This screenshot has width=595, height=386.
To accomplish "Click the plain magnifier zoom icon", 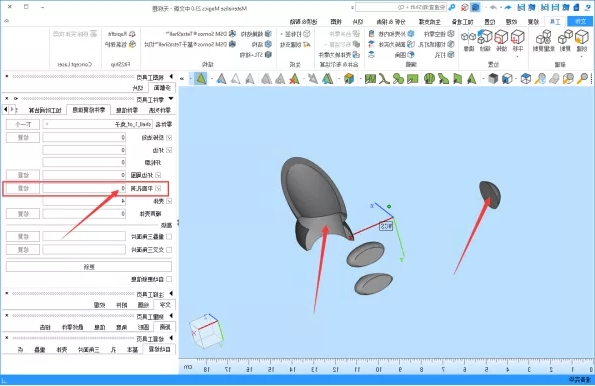I will click(x=582, y=79).
